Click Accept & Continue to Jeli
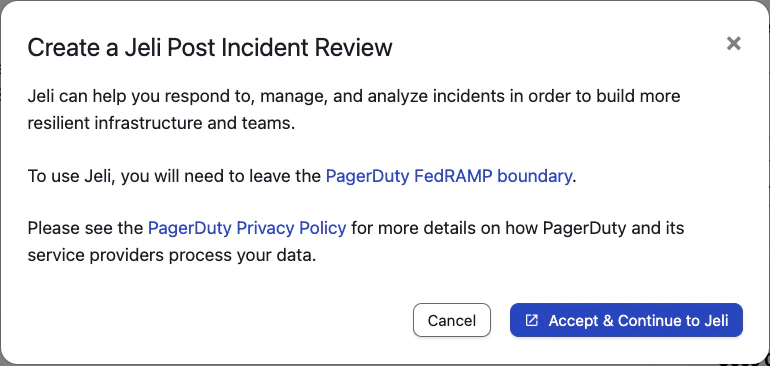Viewport: 770px width, 366px height. pos(626,320)
